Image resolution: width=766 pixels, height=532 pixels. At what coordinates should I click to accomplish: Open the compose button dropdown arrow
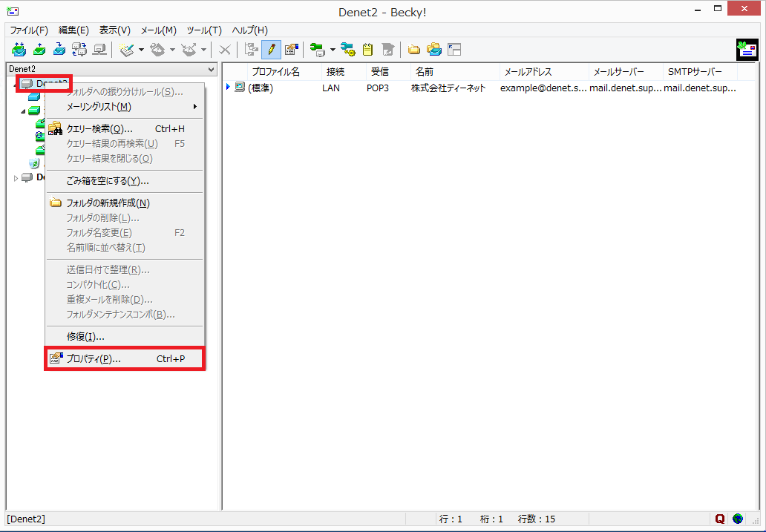tap(141, 50)
